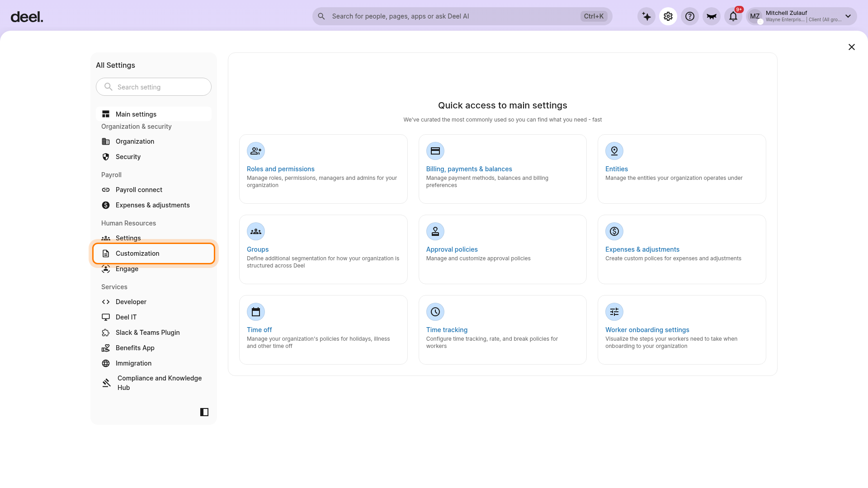Click the Immigration globe icon
Image resolution: width=868 pixels, height=488 pixels.
(x=106, y=363)
